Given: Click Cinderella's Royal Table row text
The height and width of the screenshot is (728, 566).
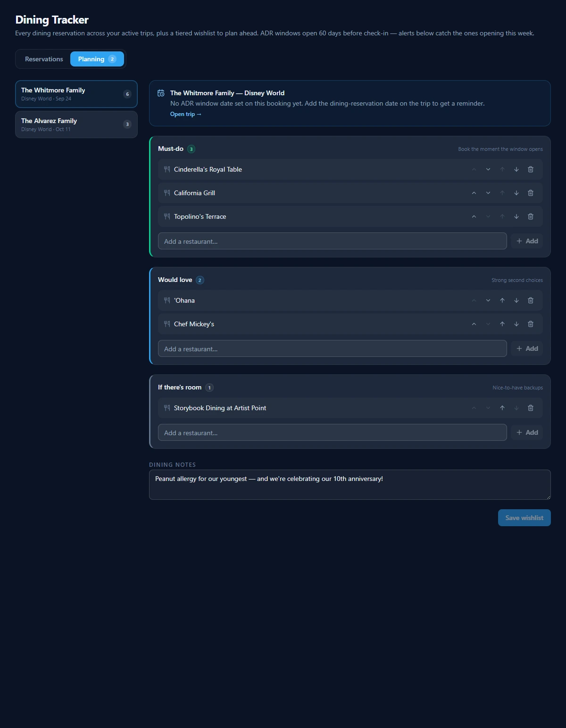Looking at the screenshot, I should tap(208, 169).
